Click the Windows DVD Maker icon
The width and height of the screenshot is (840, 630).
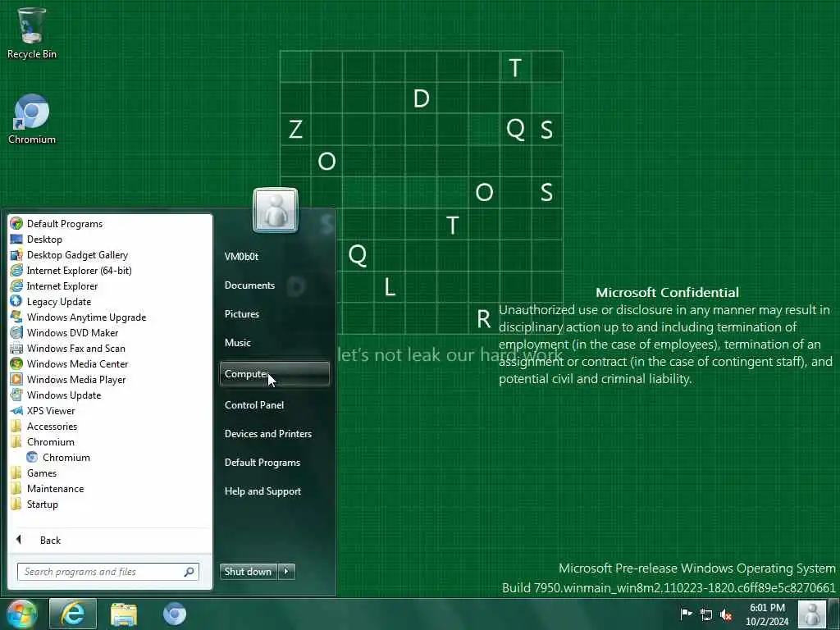coord(16,332)
